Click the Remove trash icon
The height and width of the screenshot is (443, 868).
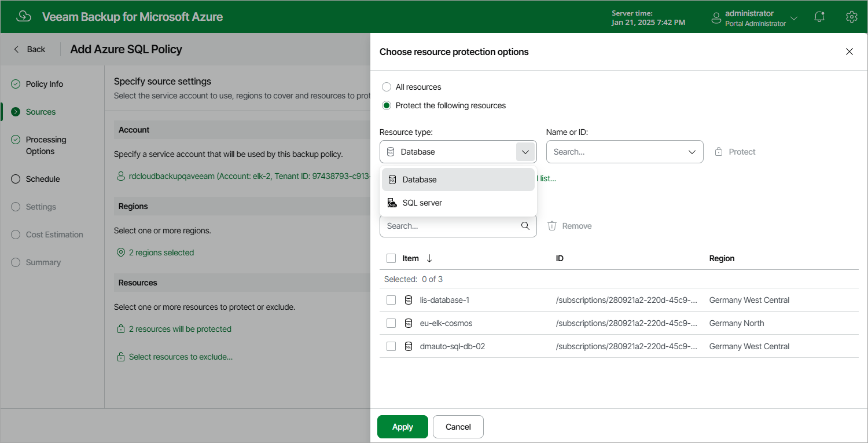click(x=552, y=226)
